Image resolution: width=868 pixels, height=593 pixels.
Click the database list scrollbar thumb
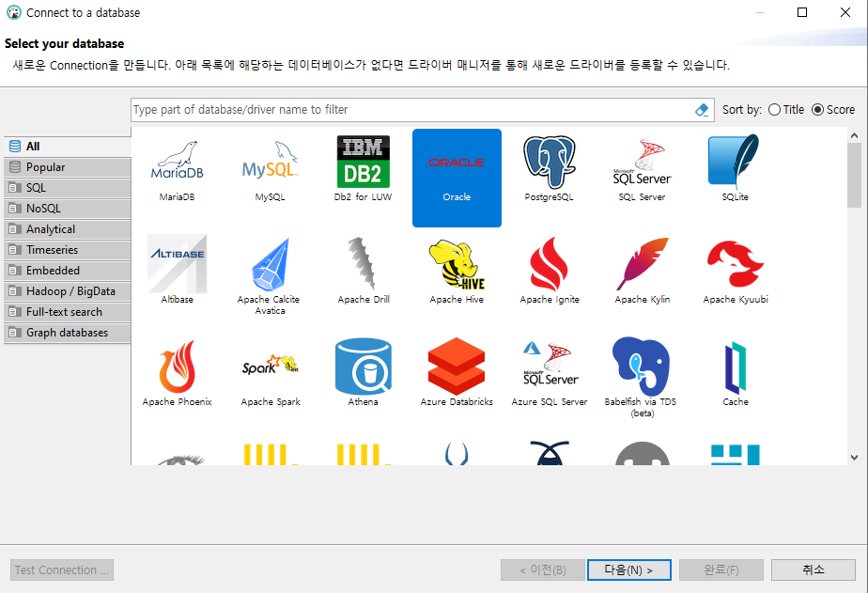pyautogui.click(x=854, y=176)
